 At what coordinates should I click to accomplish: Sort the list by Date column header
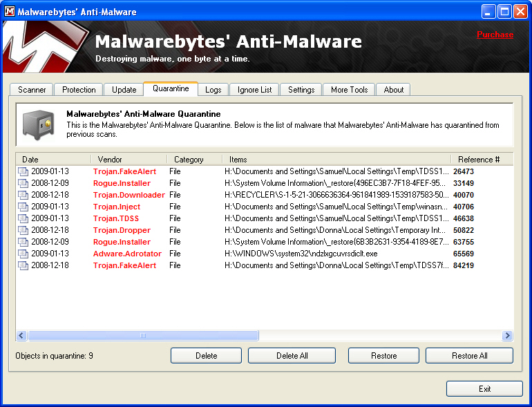pos(54,159)
